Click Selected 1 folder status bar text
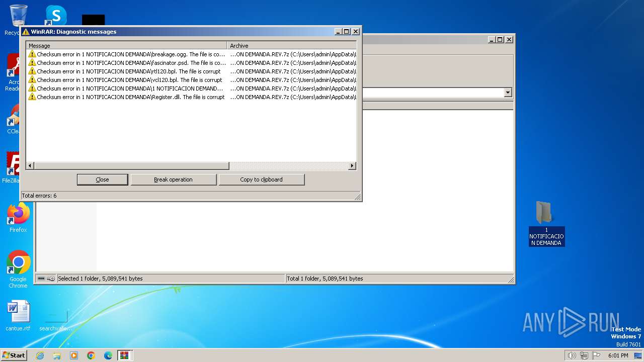This screenshot has width=644, height=362. 100,279
